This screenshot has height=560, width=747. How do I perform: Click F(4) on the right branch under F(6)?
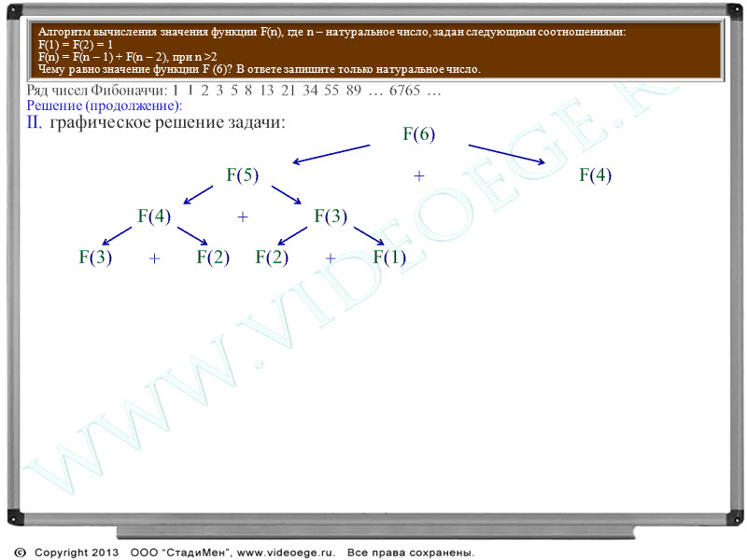(595, 175)
